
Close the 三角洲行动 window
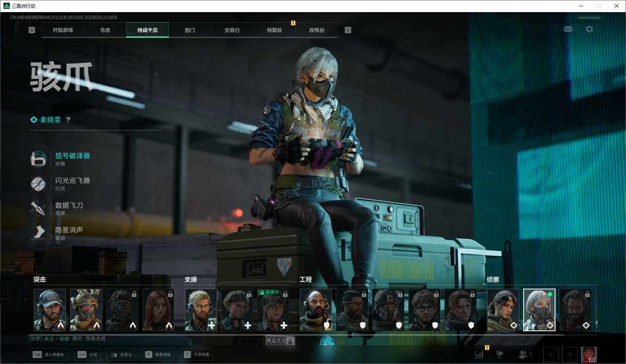coord(617,6)
